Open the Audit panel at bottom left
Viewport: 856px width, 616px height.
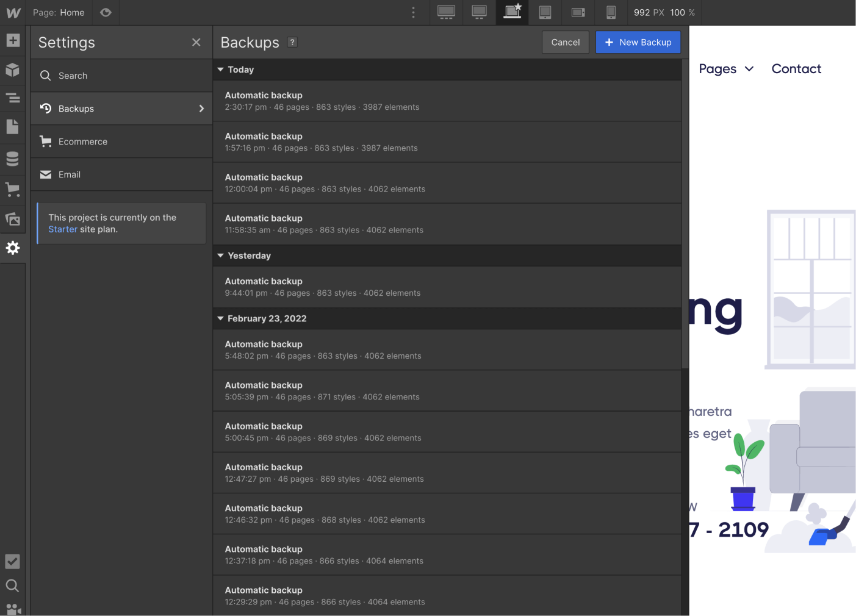(13, 562)
